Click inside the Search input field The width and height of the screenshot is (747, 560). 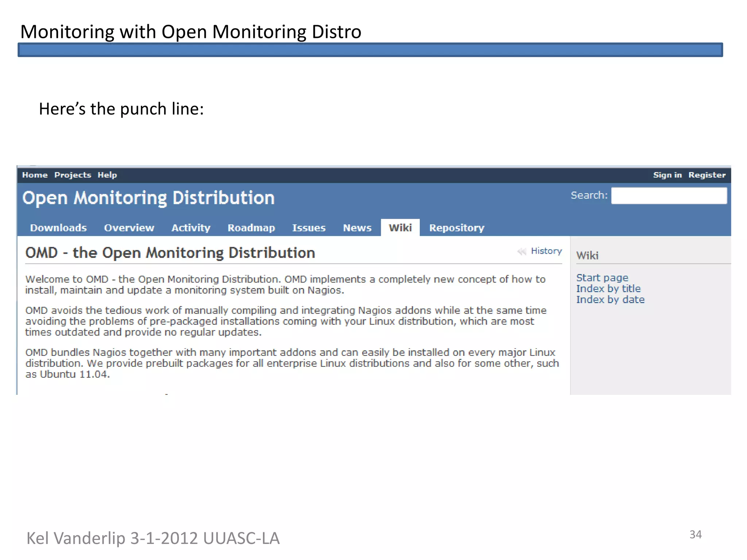pos(669,196)
